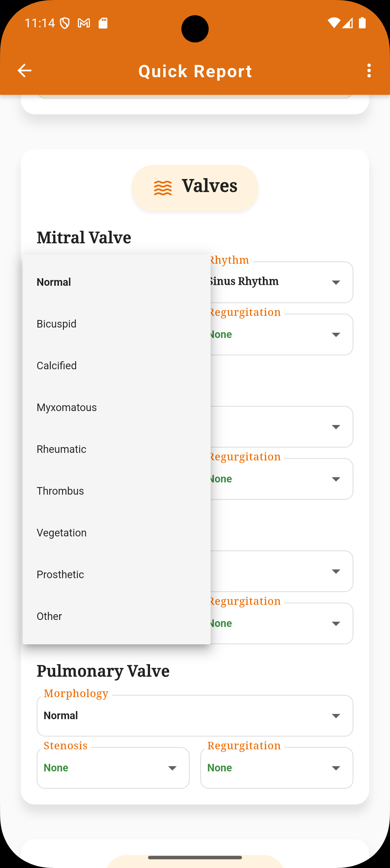Select Bicuspid from the morphology list
This screenshot has width=390, height=868.
click(x=117, y=324)
